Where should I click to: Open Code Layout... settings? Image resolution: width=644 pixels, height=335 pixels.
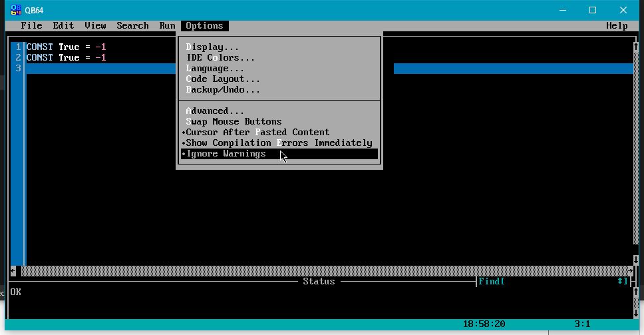coord(223,79)
